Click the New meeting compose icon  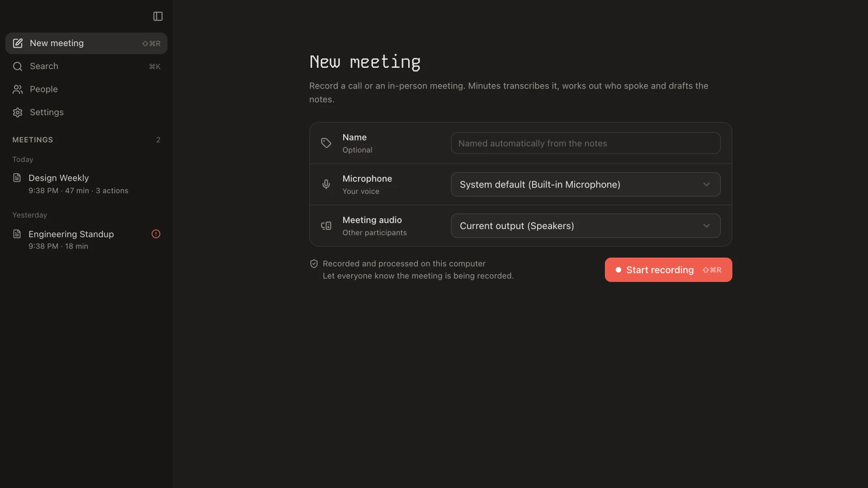click(18, 43)
